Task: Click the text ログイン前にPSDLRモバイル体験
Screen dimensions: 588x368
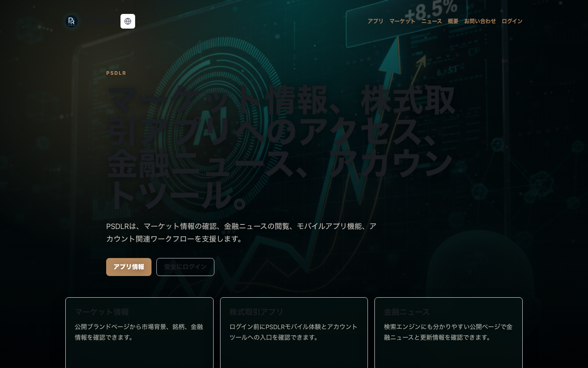Action: (294, 332)
